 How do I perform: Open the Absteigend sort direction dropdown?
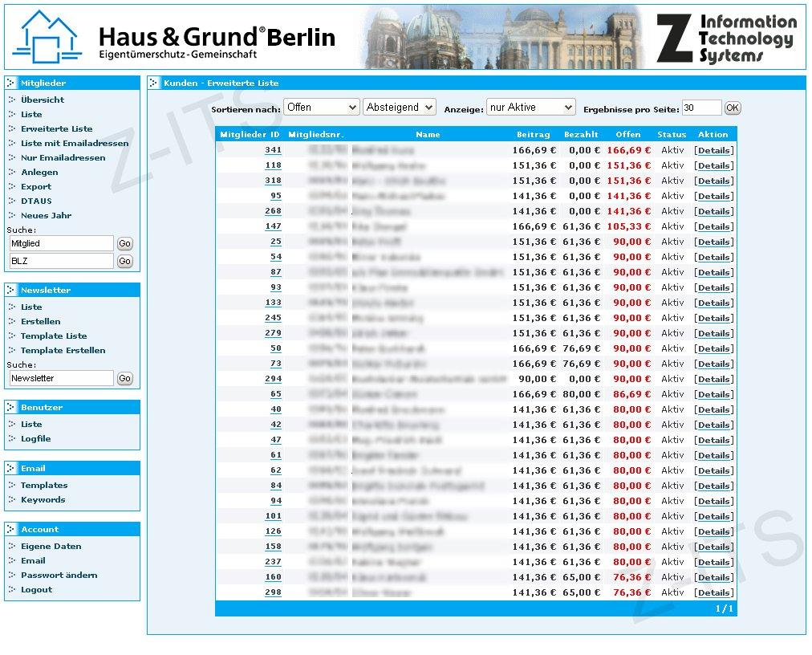400,108
